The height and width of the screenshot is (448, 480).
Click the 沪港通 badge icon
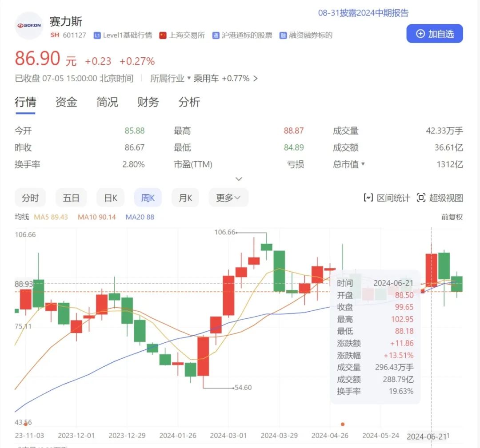216,36
